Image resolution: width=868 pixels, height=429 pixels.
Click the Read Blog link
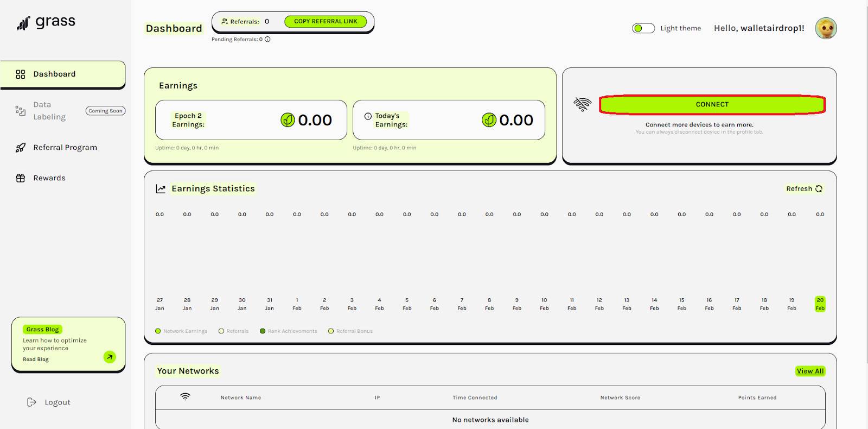pyautogui.click(x=36, y=359)
